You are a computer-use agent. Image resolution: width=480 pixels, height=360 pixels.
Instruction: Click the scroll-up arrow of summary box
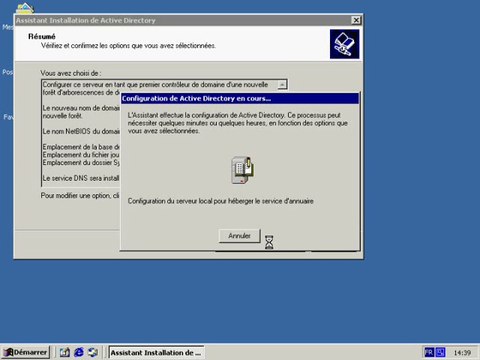[x=282, y=85]
